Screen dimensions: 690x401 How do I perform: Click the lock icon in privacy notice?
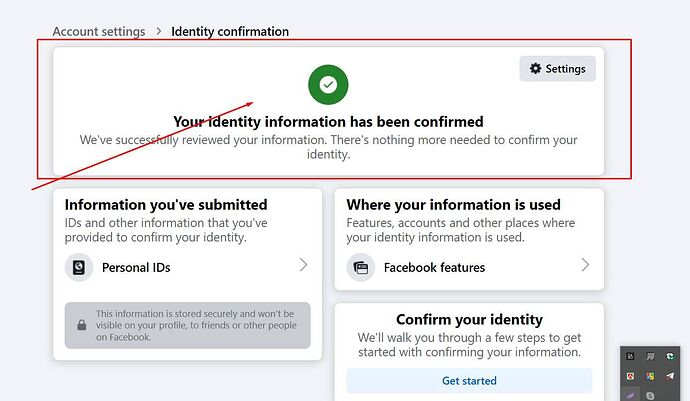coord(81,325)
